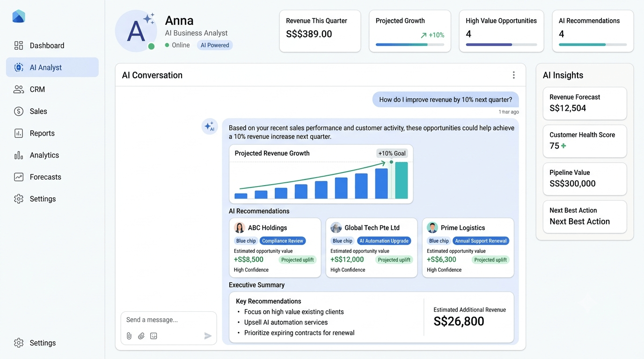Click the AI sparkle avatar in chat
The width and height of the screenshot is (644, 359).
(x=210, y=127)
